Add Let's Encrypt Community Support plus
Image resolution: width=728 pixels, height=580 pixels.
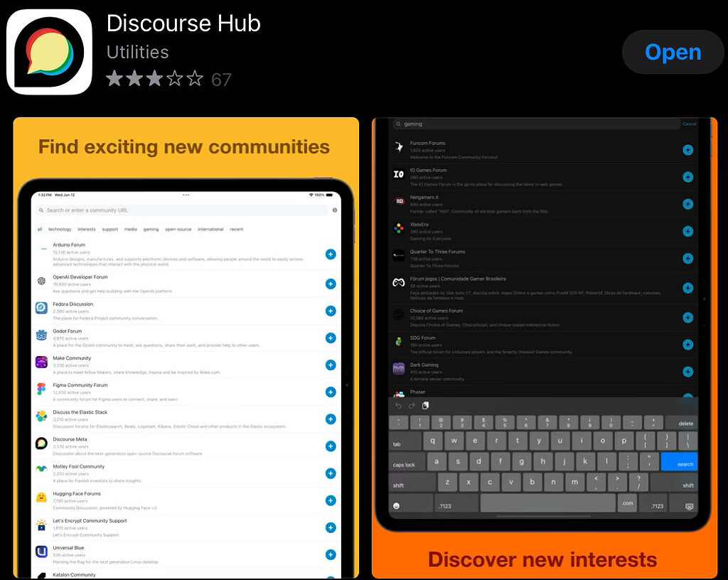(331, 527)
